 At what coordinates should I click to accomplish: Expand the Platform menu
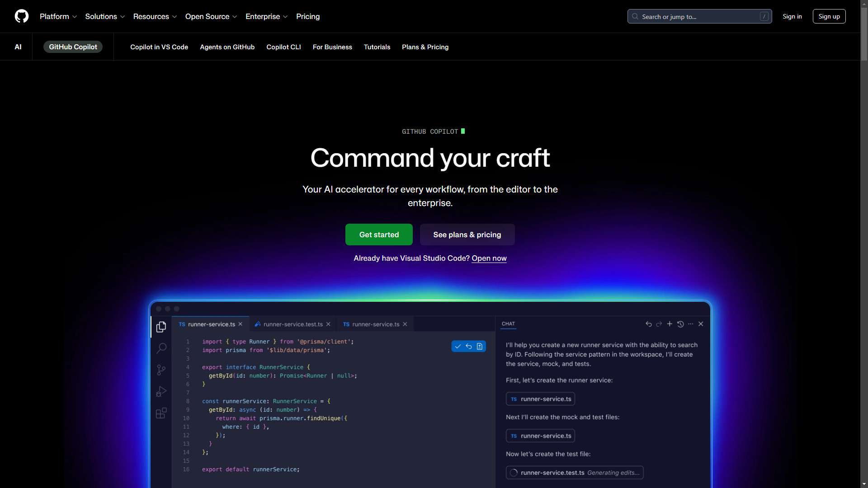pyautogui.click(x=58, y=17)
